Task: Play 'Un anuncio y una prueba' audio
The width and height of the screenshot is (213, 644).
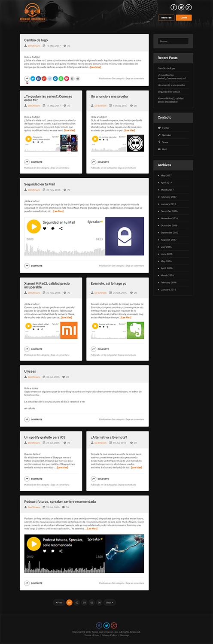Action: (x=95, y=139)
